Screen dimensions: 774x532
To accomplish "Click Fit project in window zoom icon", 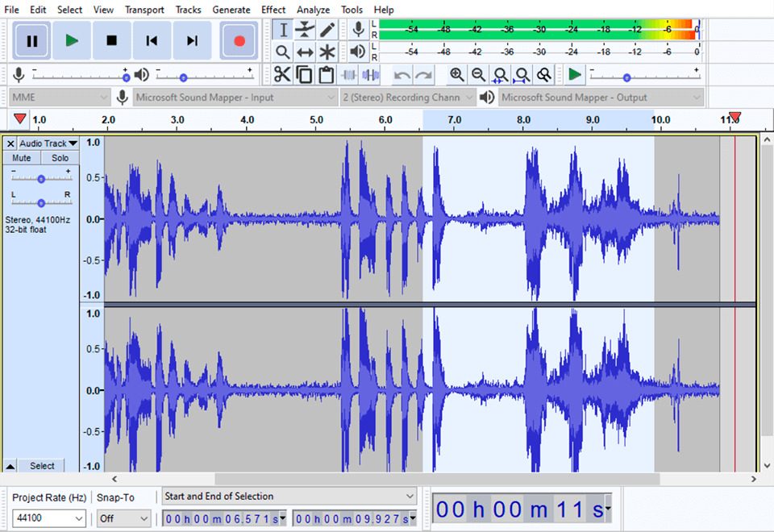I will (x=522, y=74).
